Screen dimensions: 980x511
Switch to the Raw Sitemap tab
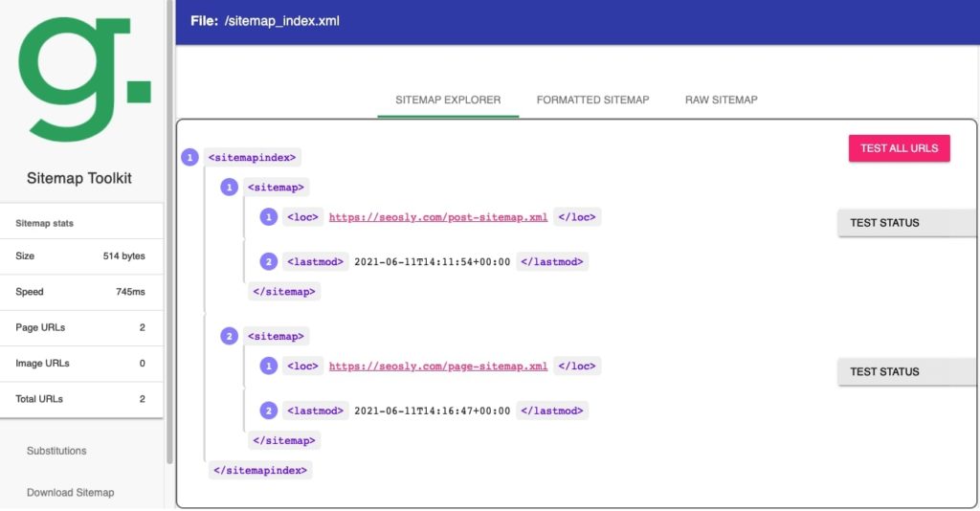pos(721,100)
